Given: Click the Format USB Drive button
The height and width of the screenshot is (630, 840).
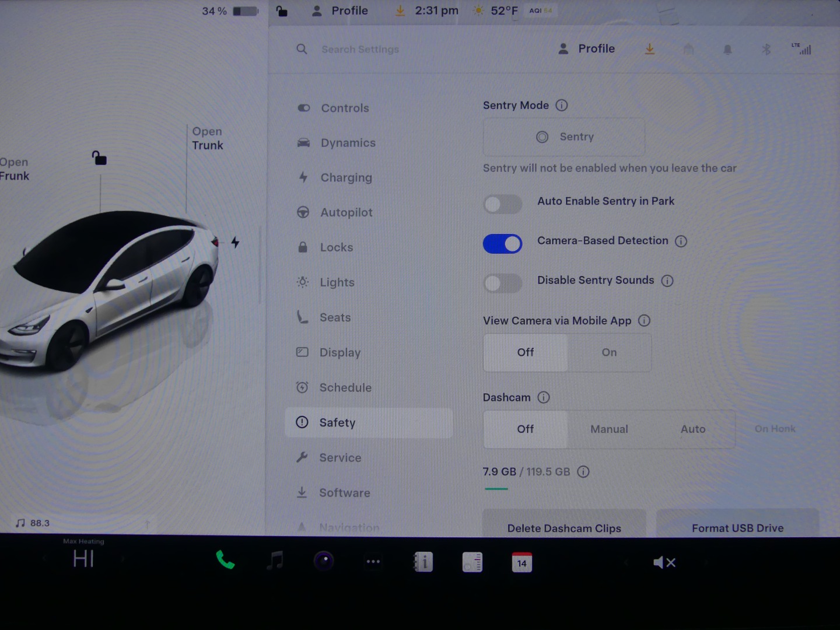Looking at the screenshot, I should [737, 527].
